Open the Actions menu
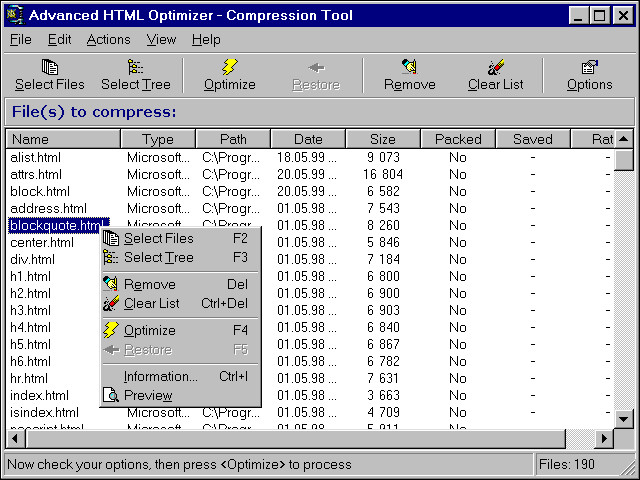The width and height of the screenshot is (640, 480). [x=109, y=40]
